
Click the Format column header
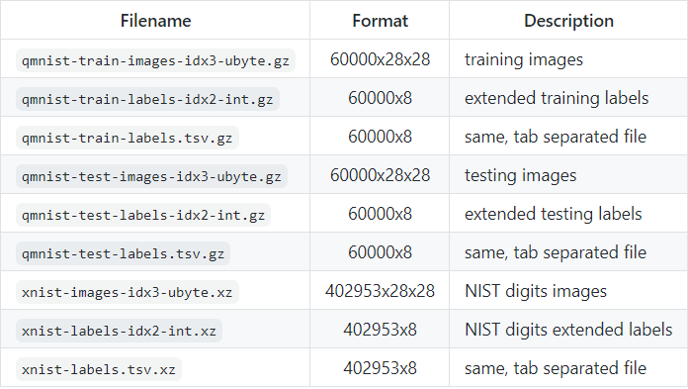(380, 21)
